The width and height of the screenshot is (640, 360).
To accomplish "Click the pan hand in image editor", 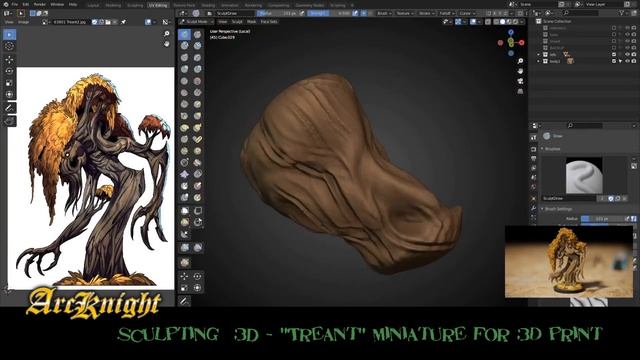I will [x=167, y=43].
